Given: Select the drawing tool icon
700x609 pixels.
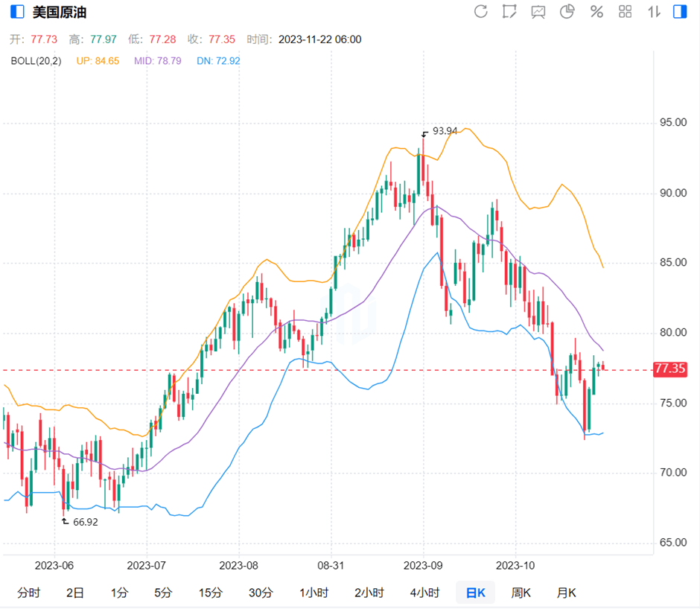Looking at the screenshot, I should (509, 12).
